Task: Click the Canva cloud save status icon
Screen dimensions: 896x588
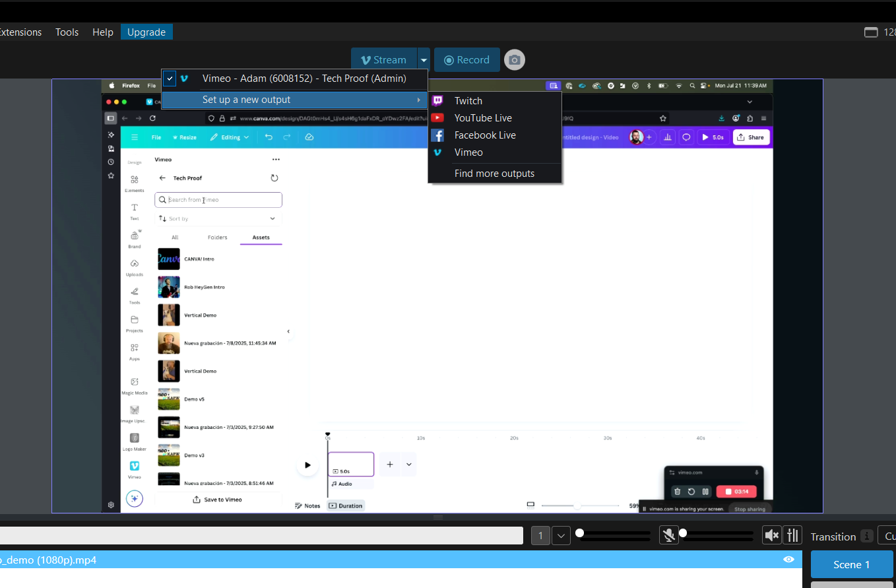Action: coord(309,137)
